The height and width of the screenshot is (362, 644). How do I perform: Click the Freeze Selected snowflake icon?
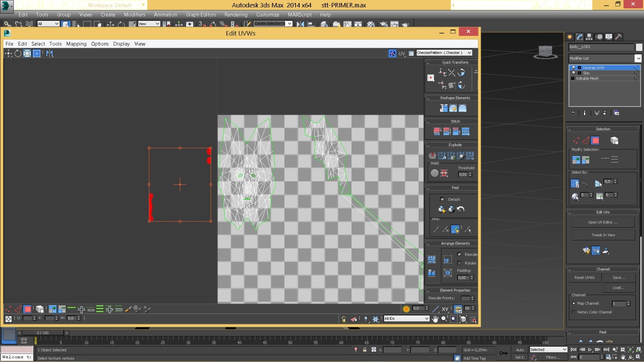point(375,319)
